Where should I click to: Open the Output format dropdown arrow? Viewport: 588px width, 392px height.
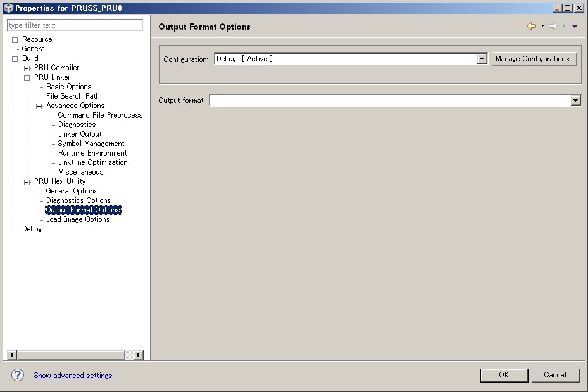click(x=575, y=101)
